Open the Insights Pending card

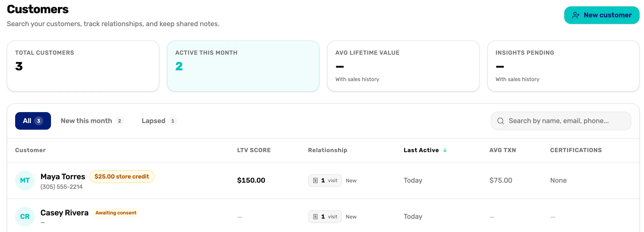point(563,66)
